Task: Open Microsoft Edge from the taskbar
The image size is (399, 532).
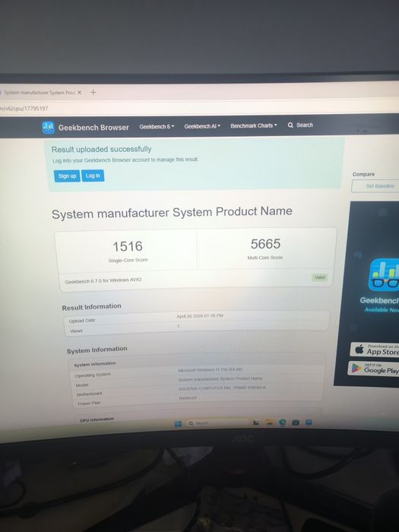Action: pos(282,423)
